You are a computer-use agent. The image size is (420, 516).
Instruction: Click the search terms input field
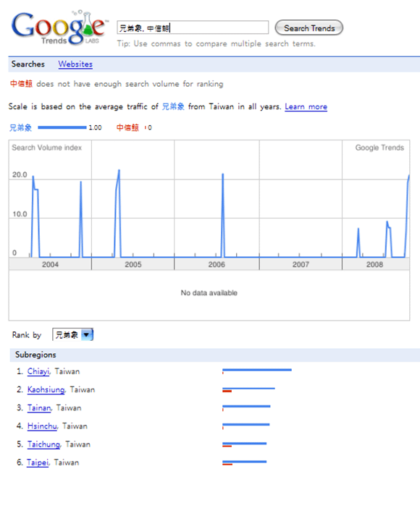[x=193, y=28]
